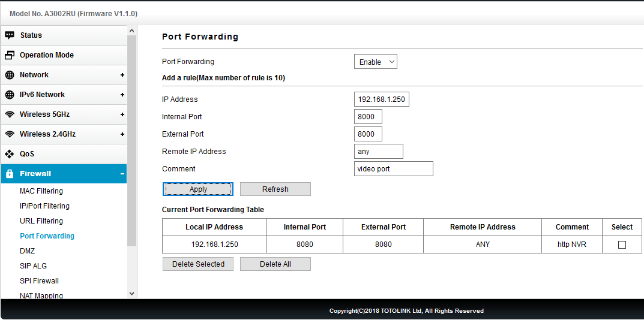Open the Port Forwarding Enable dropdown

point(375,62)
